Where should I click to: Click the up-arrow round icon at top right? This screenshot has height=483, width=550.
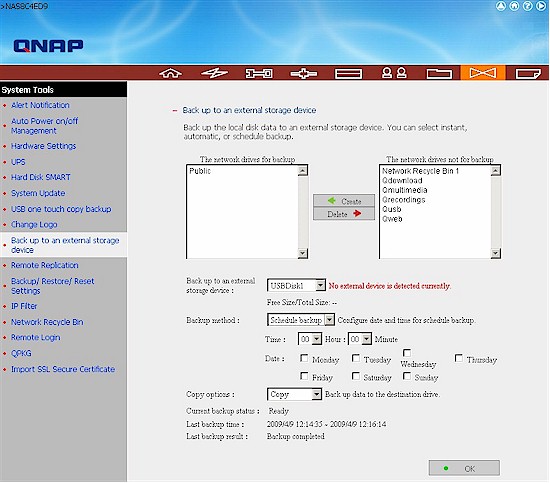pos(501,6)
